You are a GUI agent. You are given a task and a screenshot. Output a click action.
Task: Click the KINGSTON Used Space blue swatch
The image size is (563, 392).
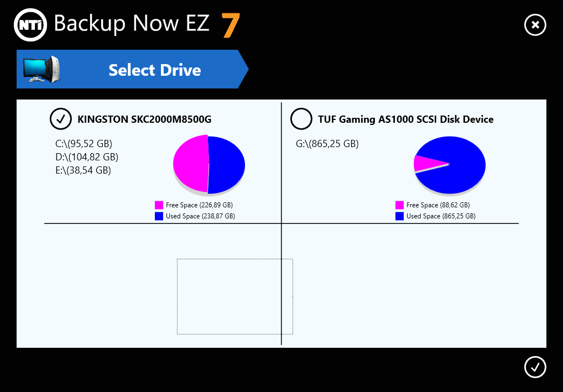159,216
